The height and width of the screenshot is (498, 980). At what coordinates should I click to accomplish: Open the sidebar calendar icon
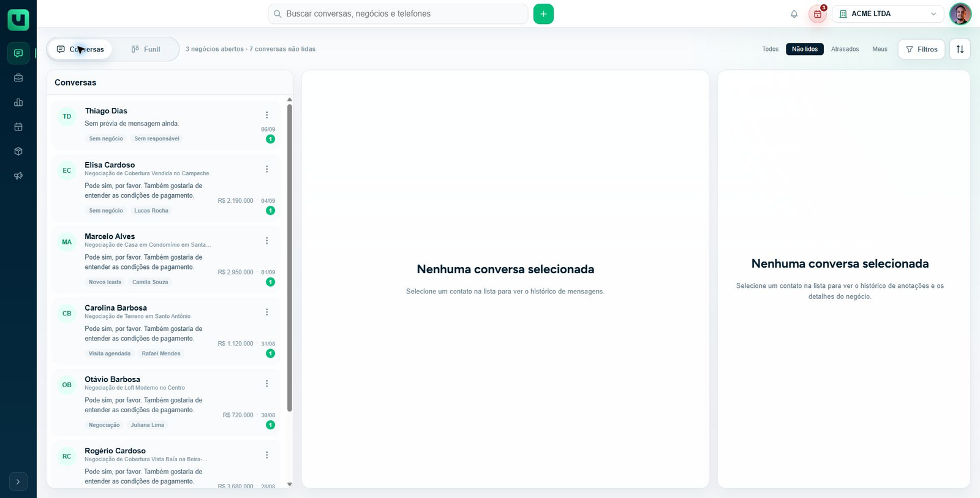18,127
